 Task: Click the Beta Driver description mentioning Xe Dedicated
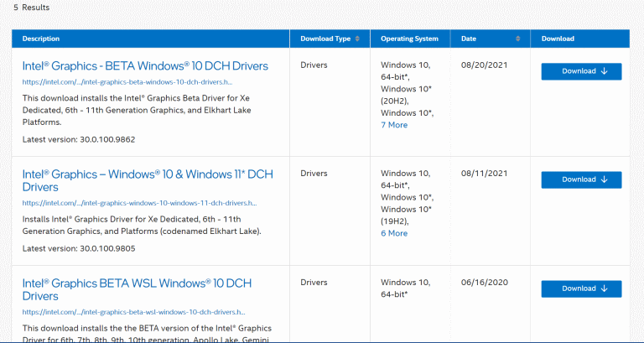coord(137,110)
